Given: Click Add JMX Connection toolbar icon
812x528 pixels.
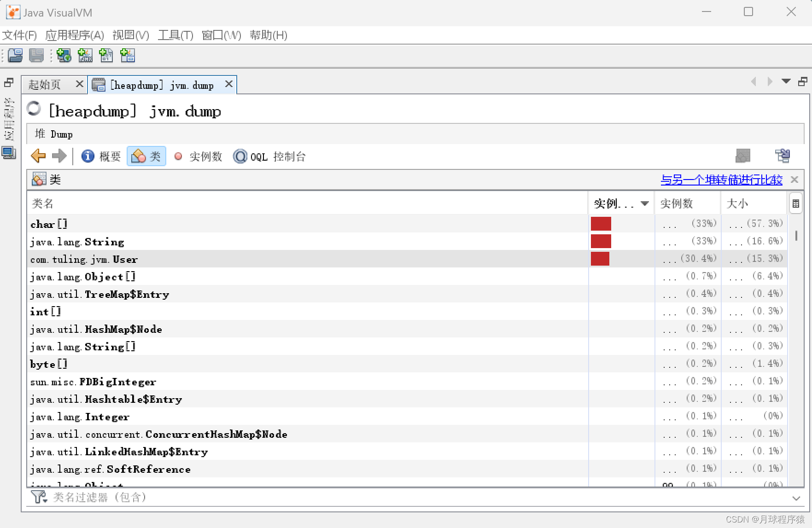Looking at the screenshot, I should (x=85, y=56).
